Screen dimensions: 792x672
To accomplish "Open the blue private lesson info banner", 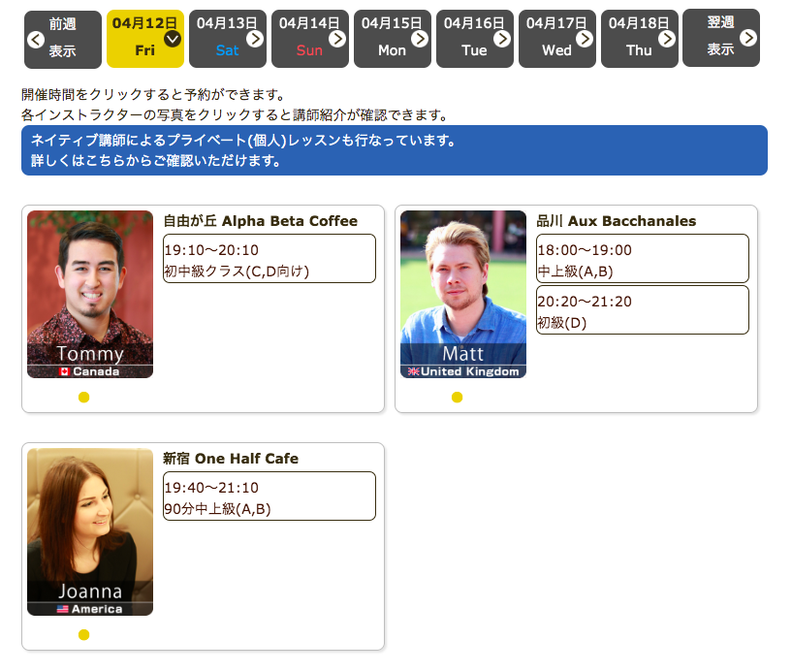I will 394,150.
